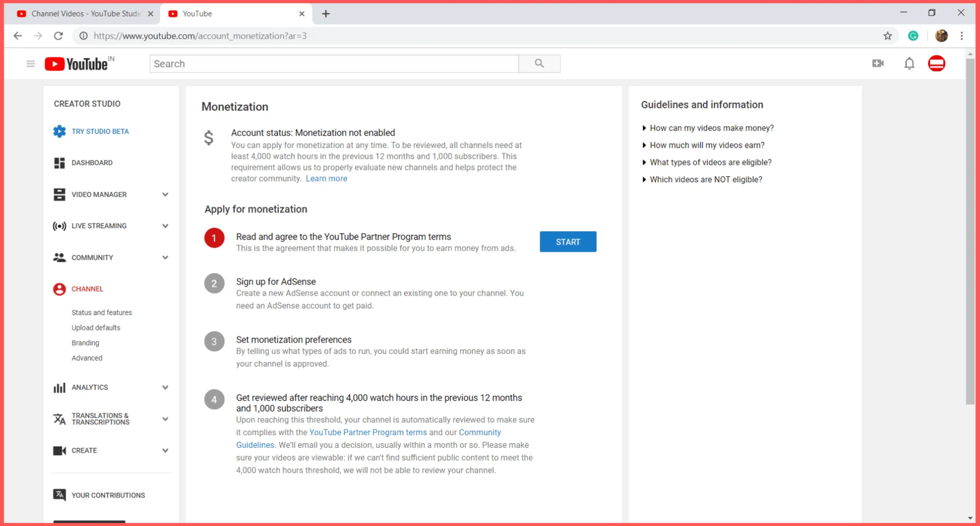Open YouTube Partner Program terms link
The width and height of the screenshot is (980, 526).
coord(368,433)
